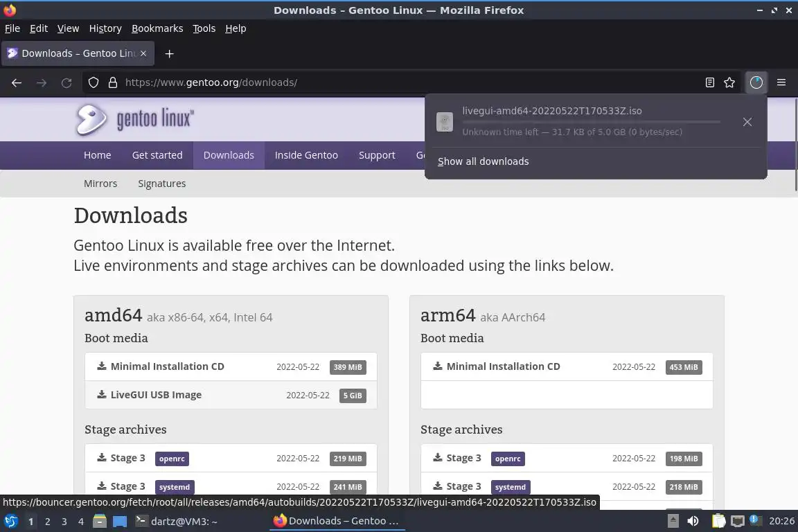Click LiveGUI USB Image download icon
798x532 pixels.
pyautogui.click(x=102, y=395)
